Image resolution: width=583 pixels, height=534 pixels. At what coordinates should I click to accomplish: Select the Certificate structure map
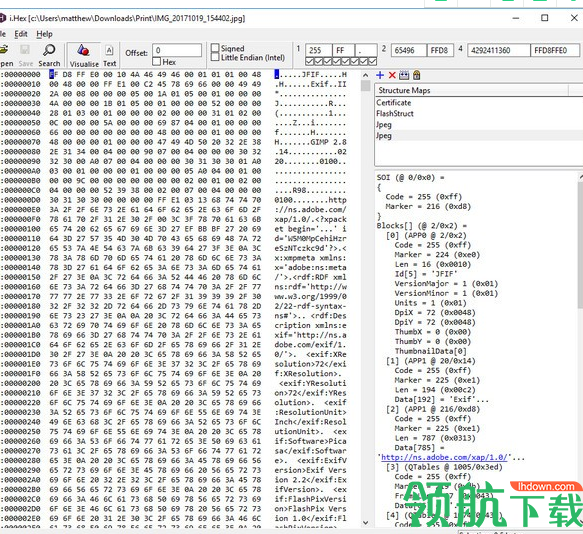click(394, 103)
